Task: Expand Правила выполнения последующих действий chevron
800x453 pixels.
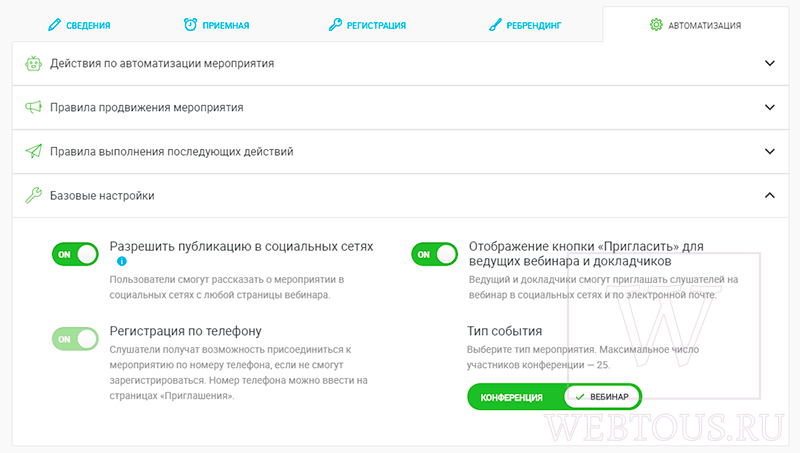Action: coord(770,151)
